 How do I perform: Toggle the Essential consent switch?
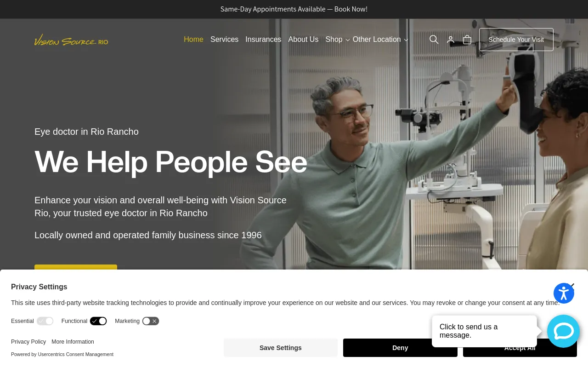point(45,321)
